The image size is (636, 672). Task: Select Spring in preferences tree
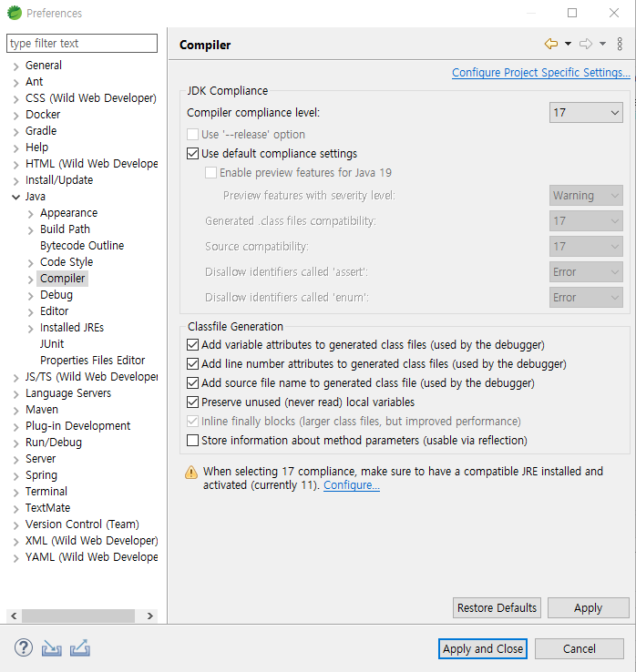[x=41, y=474]
